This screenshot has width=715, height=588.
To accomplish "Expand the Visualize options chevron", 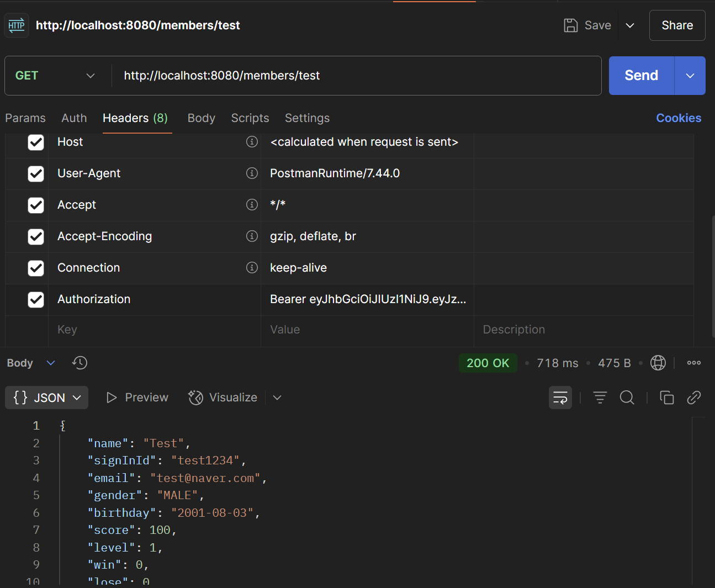I will coord(277,398).
